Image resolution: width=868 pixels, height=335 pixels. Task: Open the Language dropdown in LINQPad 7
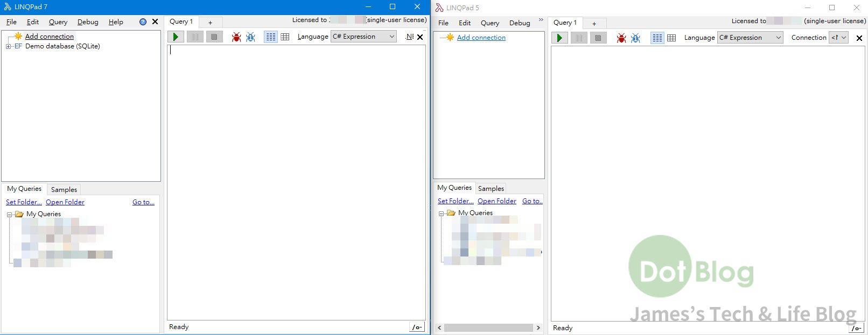pyautogui.click(x=364, y=37)
